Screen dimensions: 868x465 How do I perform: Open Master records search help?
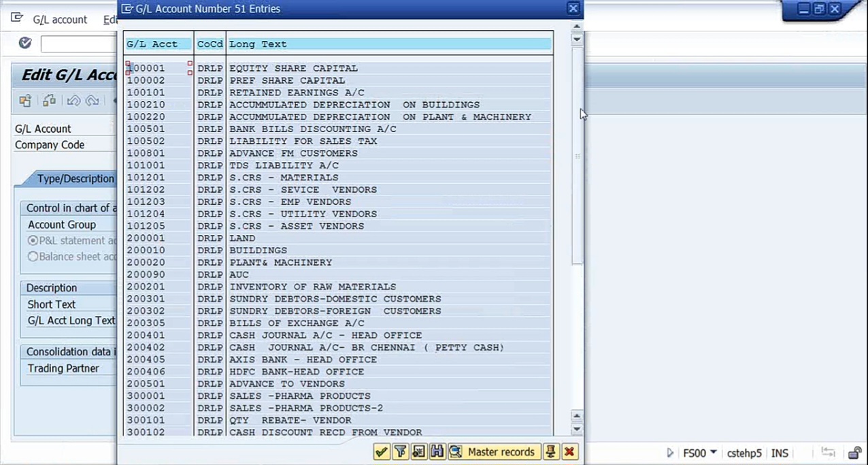pos(494,451)
